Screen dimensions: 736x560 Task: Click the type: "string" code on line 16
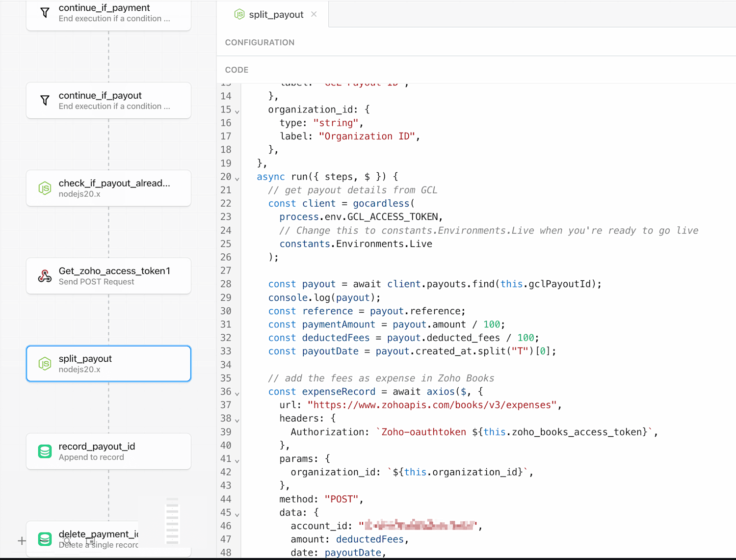(x=321, y=123)
